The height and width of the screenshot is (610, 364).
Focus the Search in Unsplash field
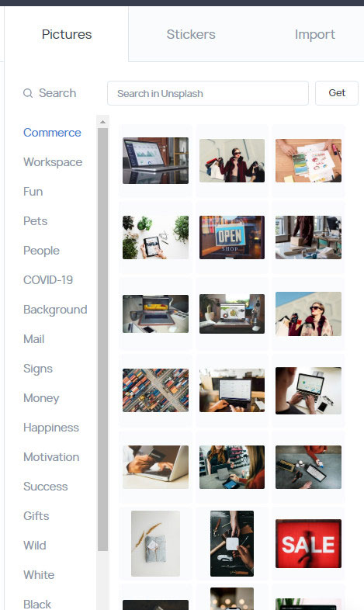tap(208, 93)
